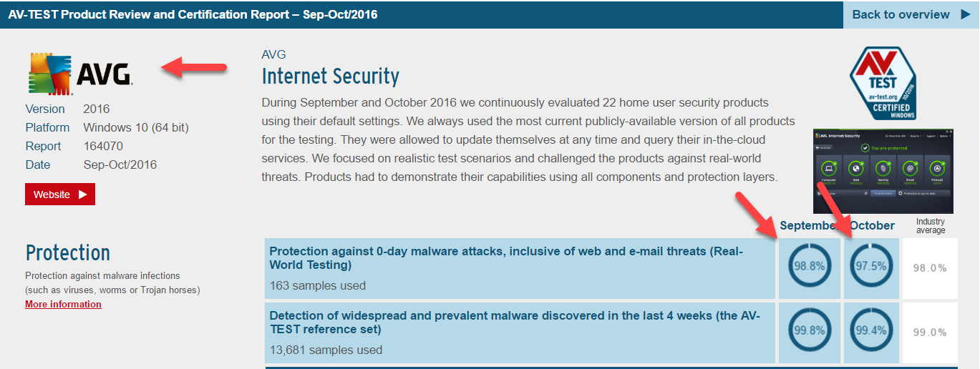
Task: Select the 98.8% September result circle
Action: tap(810, 266)
